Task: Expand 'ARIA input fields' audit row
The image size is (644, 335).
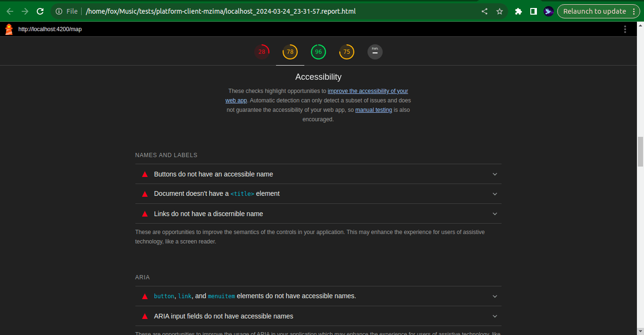Action: (x=318, y=316)
